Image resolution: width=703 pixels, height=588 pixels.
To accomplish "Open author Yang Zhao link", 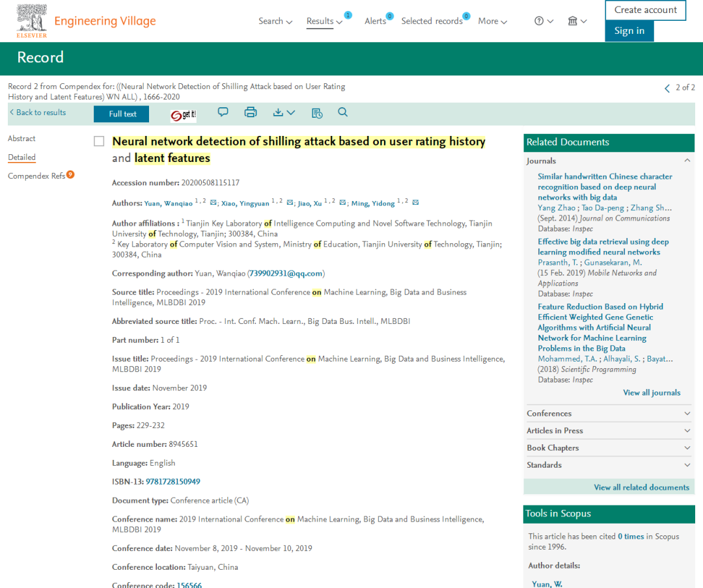I will pos(557,208).
